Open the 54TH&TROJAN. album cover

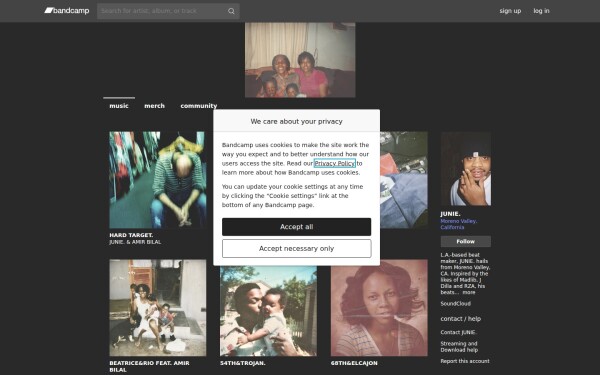[268, 311]
